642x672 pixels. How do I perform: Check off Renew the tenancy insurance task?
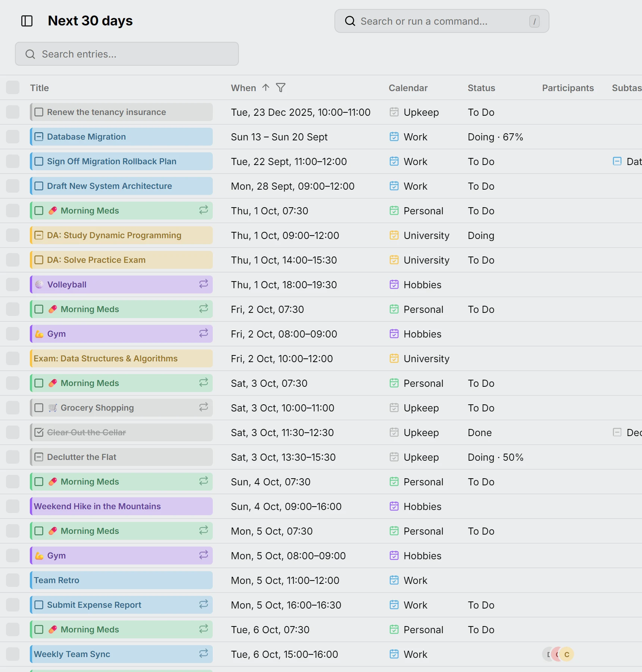click(x=39, y=112)
